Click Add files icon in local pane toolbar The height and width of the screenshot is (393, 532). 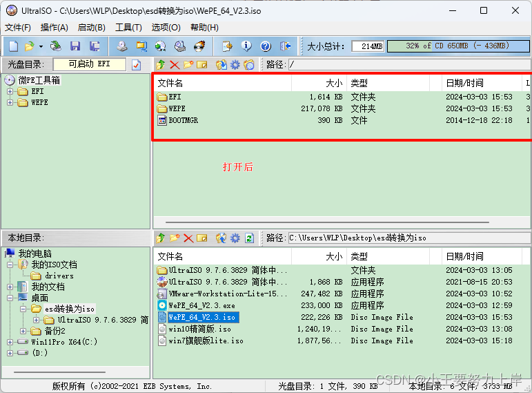point(221,238)
